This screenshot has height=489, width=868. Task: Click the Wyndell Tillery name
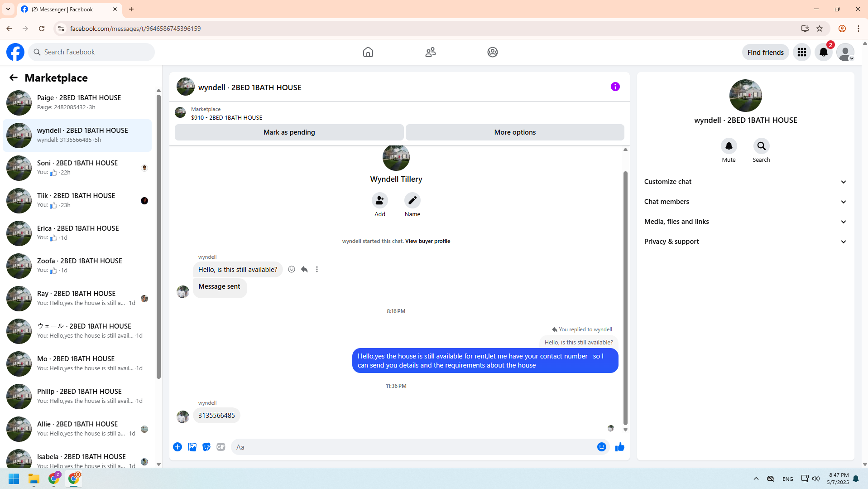[x=396, y=179]
